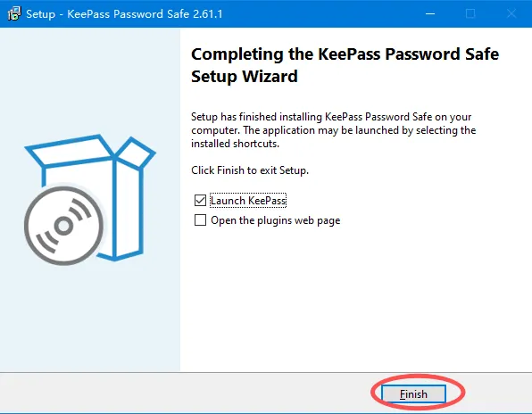The height and width of the screenshot is (414, 532).
Task: Click the 'Setup has finished installing' paragraph
Action: pyautogui.click(x=333, y=130)
